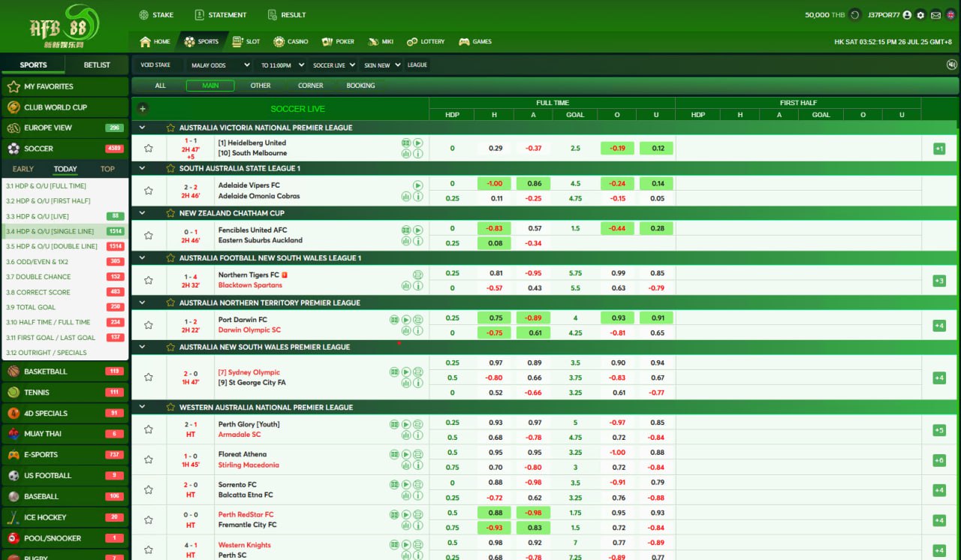Viewport: 961px width, 560px height.
Task: Open account settings gear icon
Action: pos(920,15)
